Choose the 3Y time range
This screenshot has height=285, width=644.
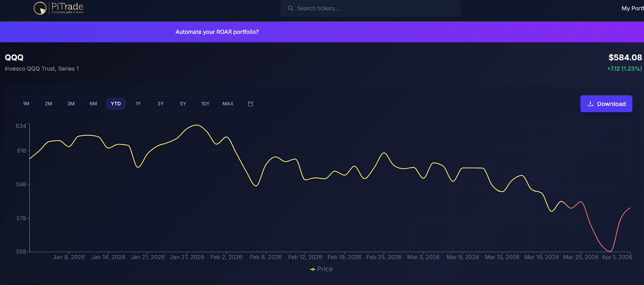161,104
